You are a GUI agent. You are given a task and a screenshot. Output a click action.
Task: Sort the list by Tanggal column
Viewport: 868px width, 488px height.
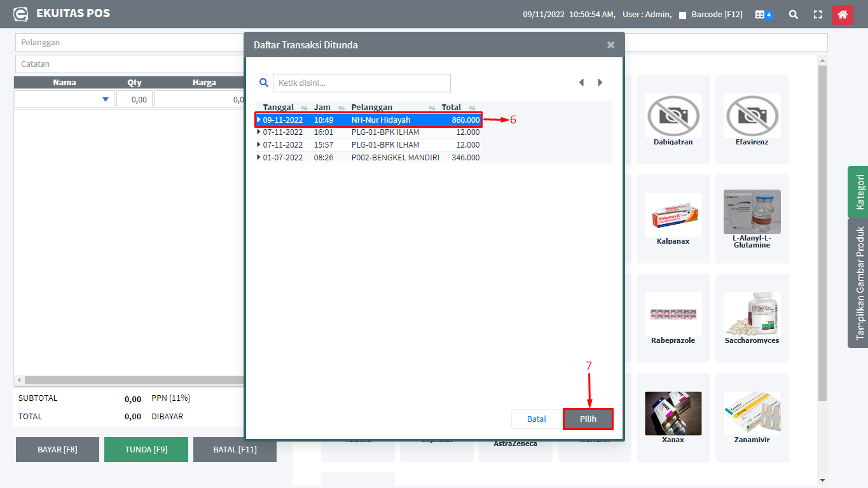[279, 108]
